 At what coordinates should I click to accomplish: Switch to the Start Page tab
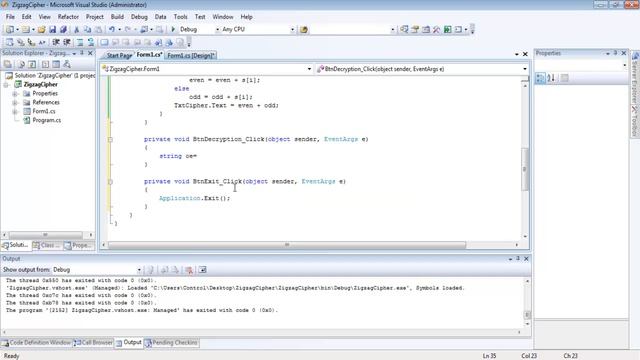(119, 56)
